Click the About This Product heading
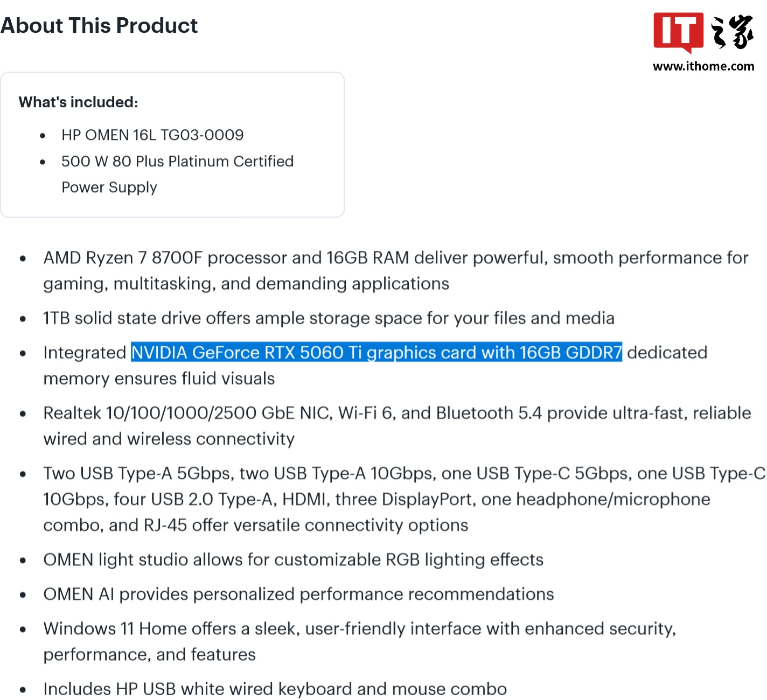767x700 pixels. tap(99, 26)
